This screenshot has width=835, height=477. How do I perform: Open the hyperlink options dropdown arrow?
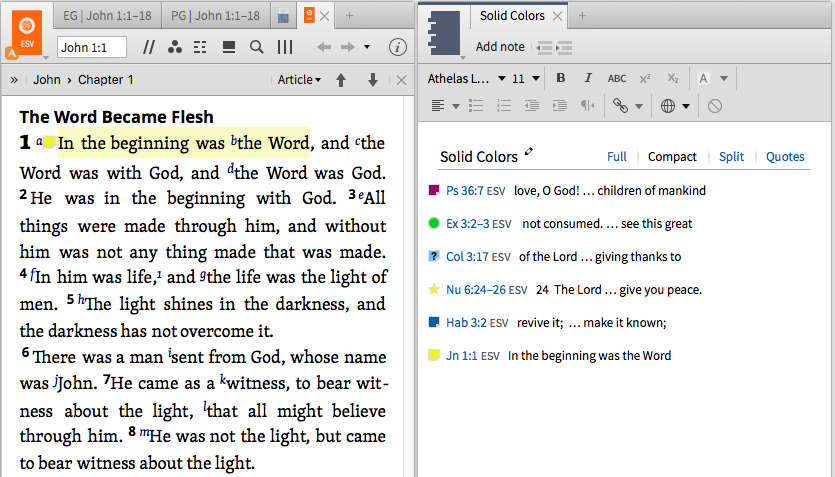pyautogui.click(x=639, y=106)
